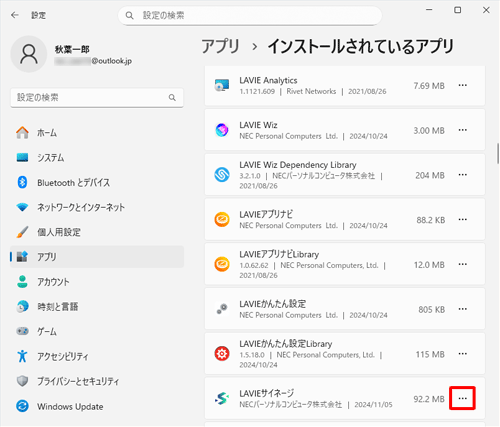Click the sidebar search magnifier icon
500x427 pixels.
tap(172, 98)
